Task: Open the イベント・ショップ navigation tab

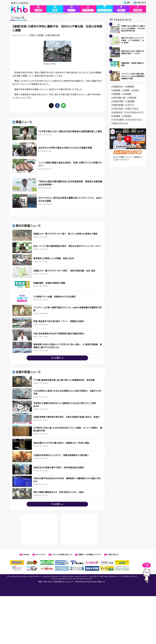Action: 104,9
